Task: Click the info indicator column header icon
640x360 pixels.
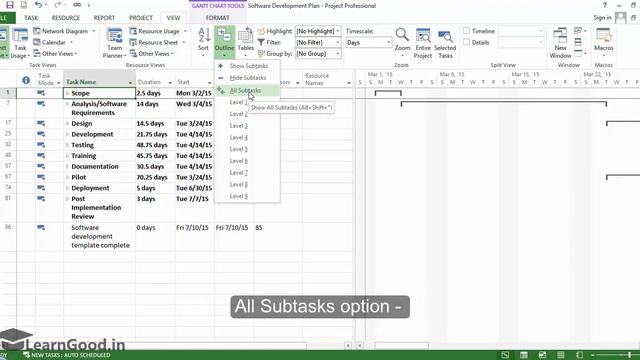Action: [x=26, y=80]
